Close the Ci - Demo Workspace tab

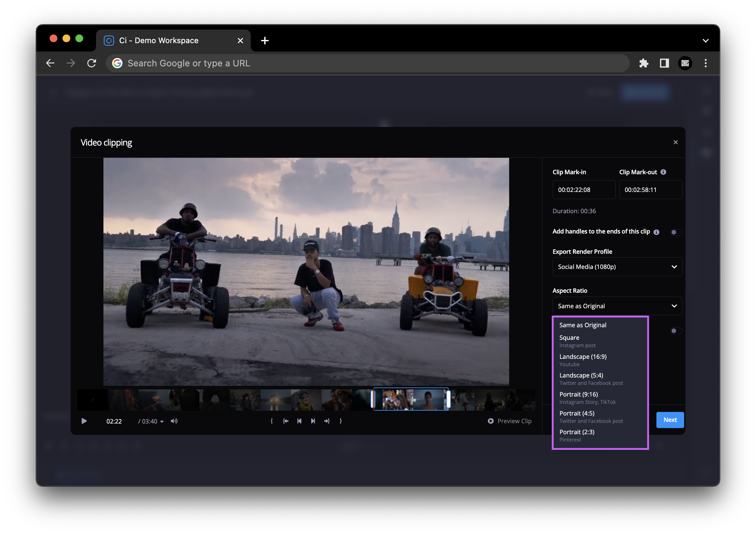pos(240,41)
